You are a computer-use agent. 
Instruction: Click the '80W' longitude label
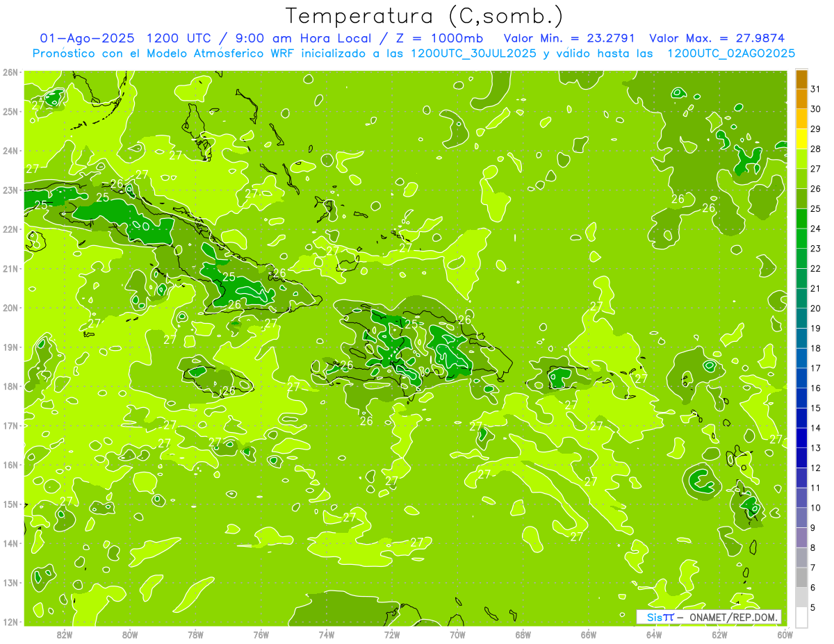click(130, 634)
